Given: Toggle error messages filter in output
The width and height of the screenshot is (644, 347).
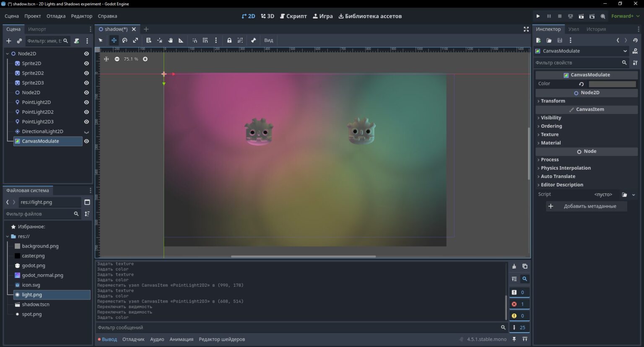Looking at the screenshot, I should tap(519, 304).
